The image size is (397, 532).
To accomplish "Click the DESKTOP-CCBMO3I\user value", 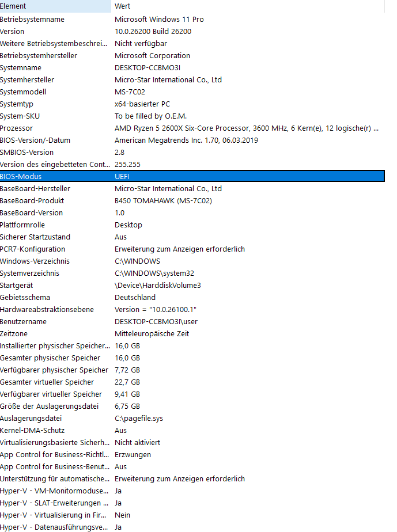I will pyautogui.click(x=156, y=322).
